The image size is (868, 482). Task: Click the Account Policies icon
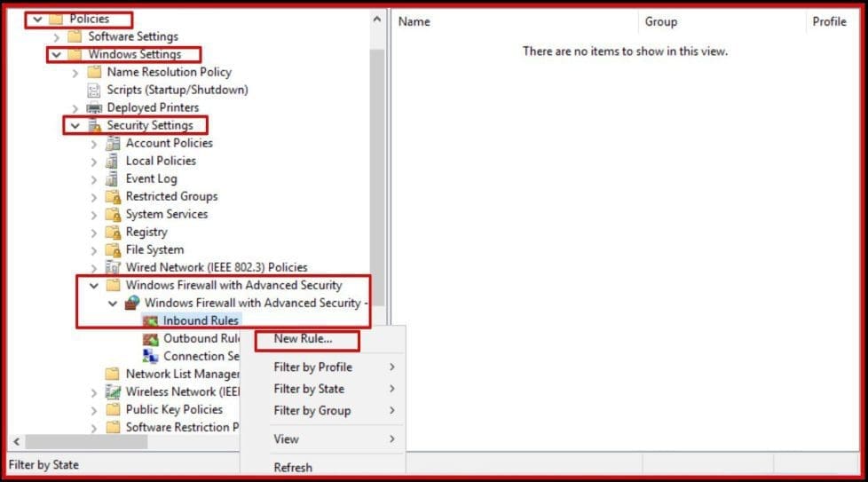(x=113, y=143)
